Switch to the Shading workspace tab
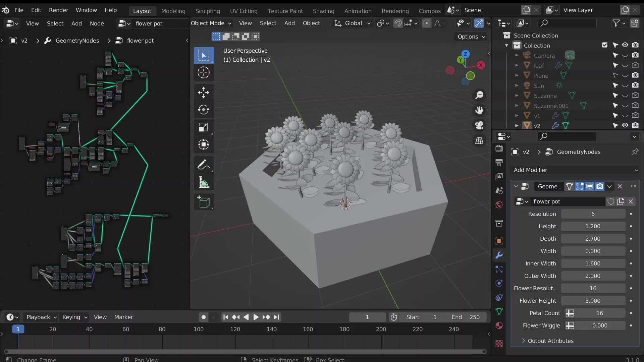Viewport: 644px width, 362px height. point(323,11)
